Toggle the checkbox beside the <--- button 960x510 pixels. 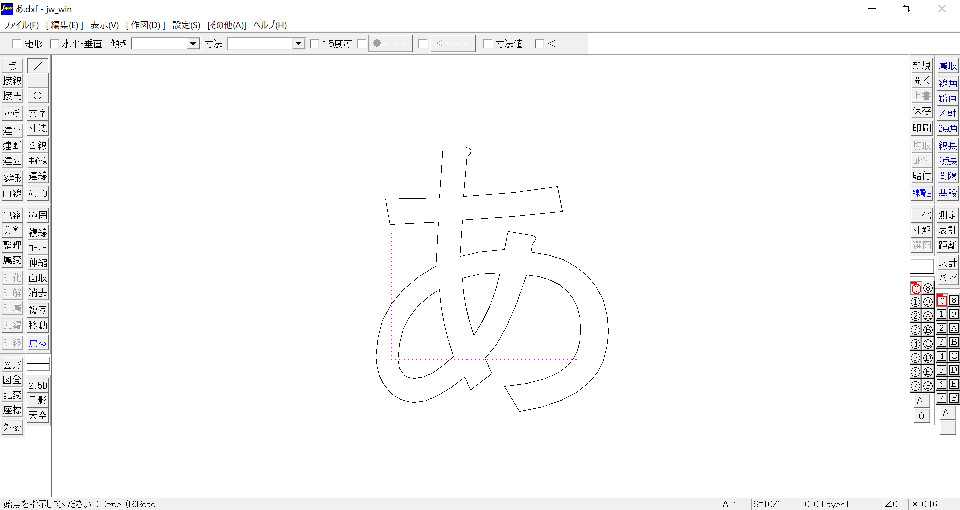tap(423, 43)
